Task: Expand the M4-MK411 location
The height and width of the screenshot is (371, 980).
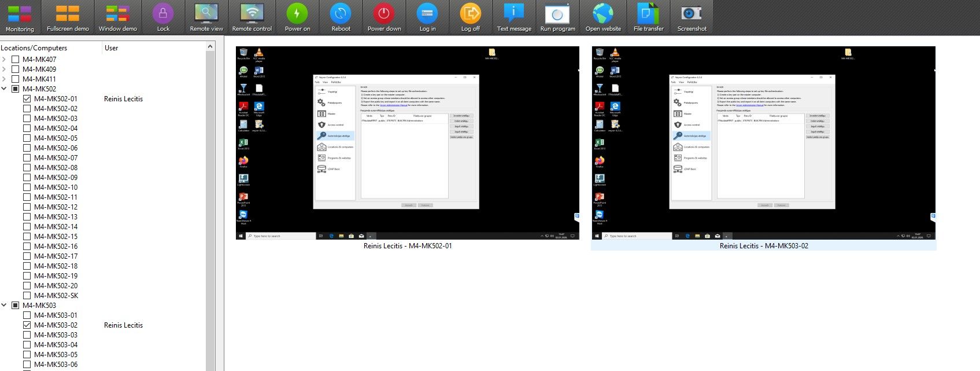Action: pyautogui.click(x=4, y=79)
